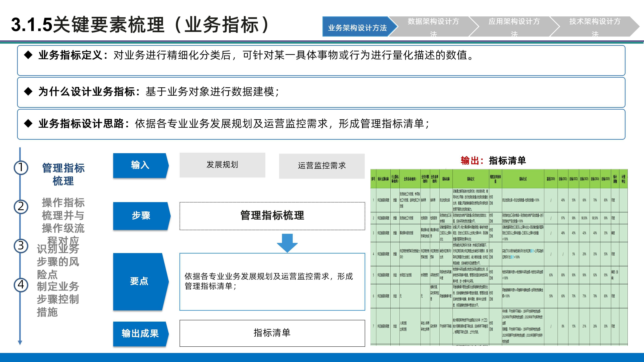Click the 基线(2020) table header
The width and height of the screenshot is (644, 362).
click(x=551, y=179)
